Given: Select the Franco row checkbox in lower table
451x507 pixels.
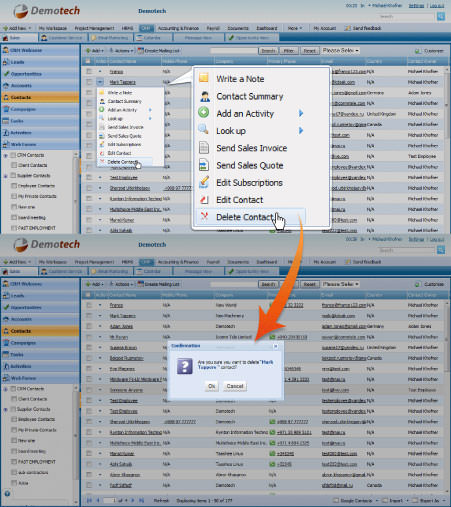Looking at the screenshot, I should coord(89,305).
